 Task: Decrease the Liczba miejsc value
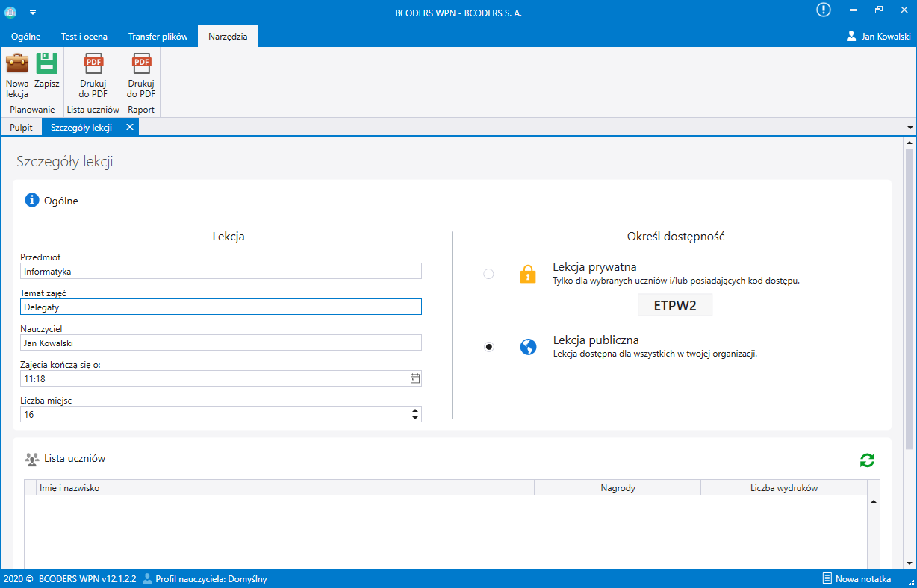[x=415, y=418]
